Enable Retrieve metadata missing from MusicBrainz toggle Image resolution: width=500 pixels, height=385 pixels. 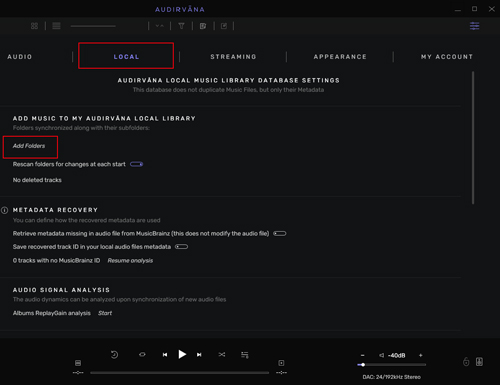coord(280,234)
